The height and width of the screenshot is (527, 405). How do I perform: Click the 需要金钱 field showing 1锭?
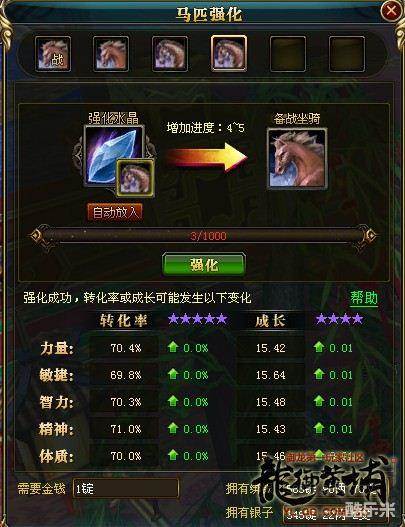pyautogui.click(x=126, y=488)
